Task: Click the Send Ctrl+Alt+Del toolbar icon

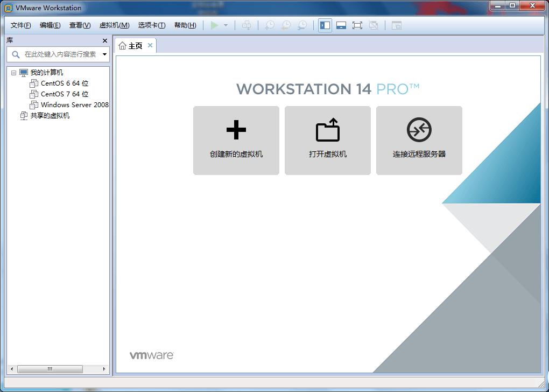Action: point(247,25)
